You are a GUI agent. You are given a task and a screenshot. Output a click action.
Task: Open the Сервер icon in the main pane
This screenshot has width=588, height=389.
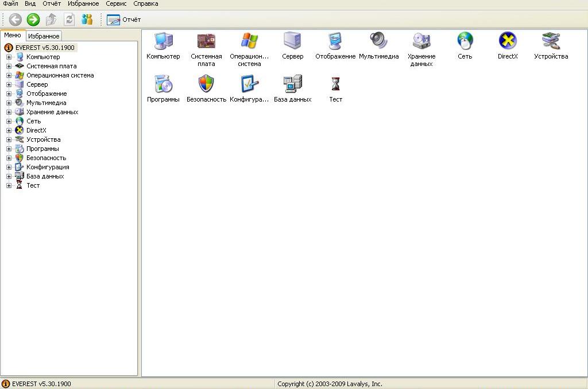[x=292, y=41]
